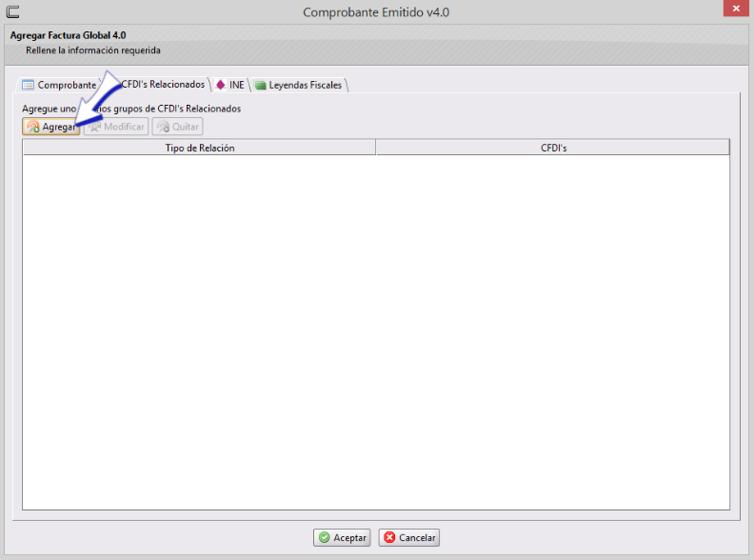Click the disabled Modificar button
Screen dimensions: 754x560
(116, 127)
